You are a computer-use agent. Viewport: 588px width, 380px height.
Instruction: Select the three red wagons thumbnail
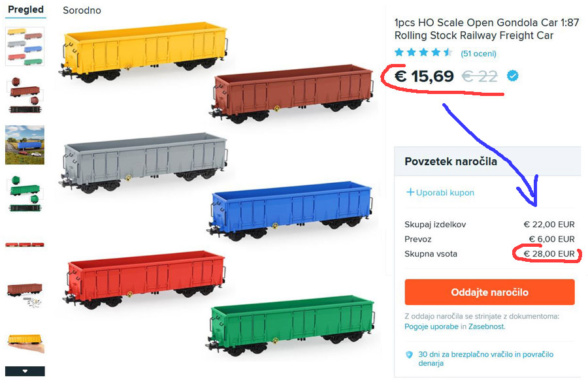(x=25, y=244)
